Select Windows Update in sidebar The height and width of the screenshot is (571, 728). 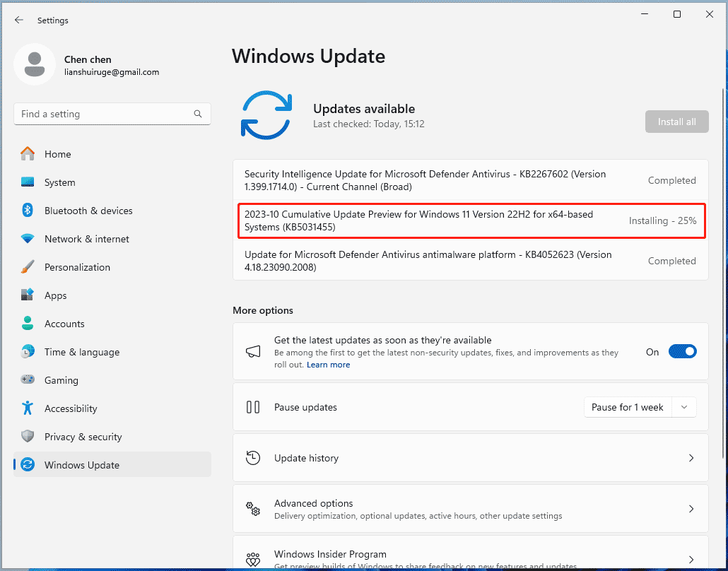pyautogui.click(x=112, y=465)
